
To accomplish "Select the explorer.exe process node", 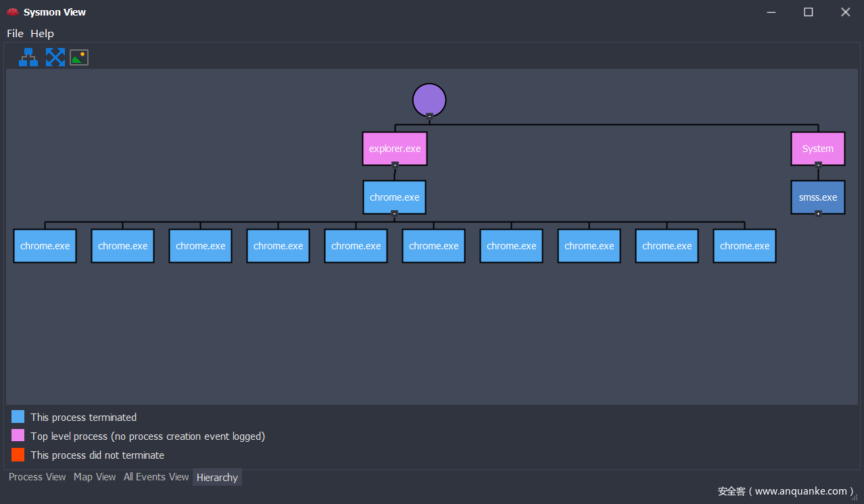I will (x=395, y=148).
